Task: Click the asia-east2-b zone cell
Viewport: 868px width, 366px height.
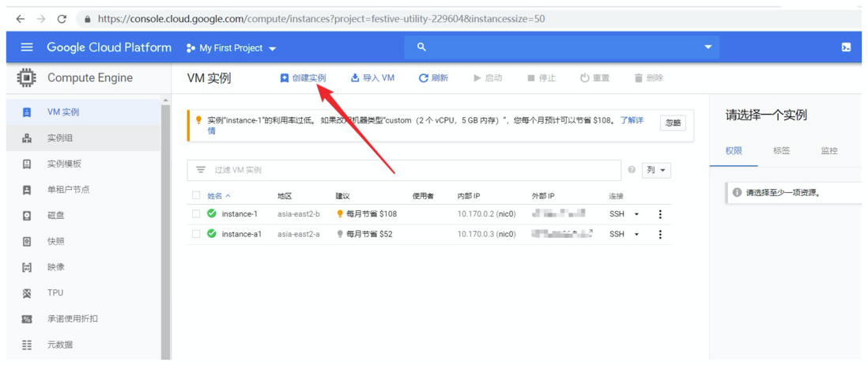Action: [299, 214]
